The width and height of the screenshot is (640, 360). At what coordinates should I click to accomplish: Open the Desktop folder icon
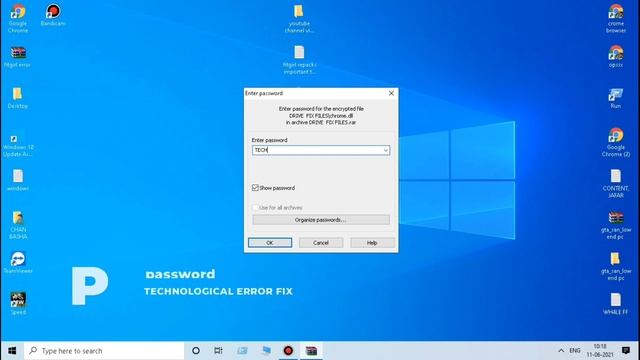18,98
